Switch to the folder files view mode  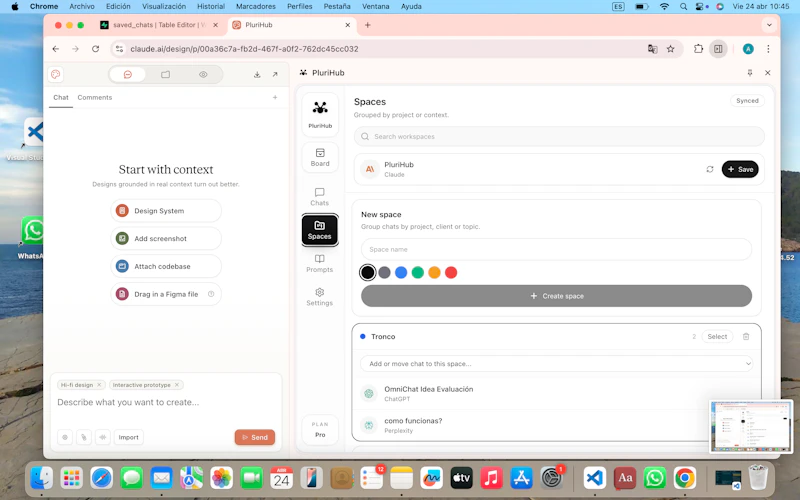pos(165,74)
